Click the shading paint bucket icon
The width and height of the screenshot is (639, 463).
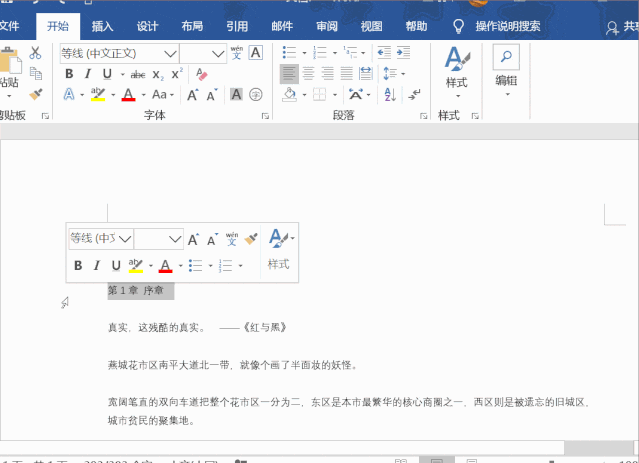click(289, 95)
